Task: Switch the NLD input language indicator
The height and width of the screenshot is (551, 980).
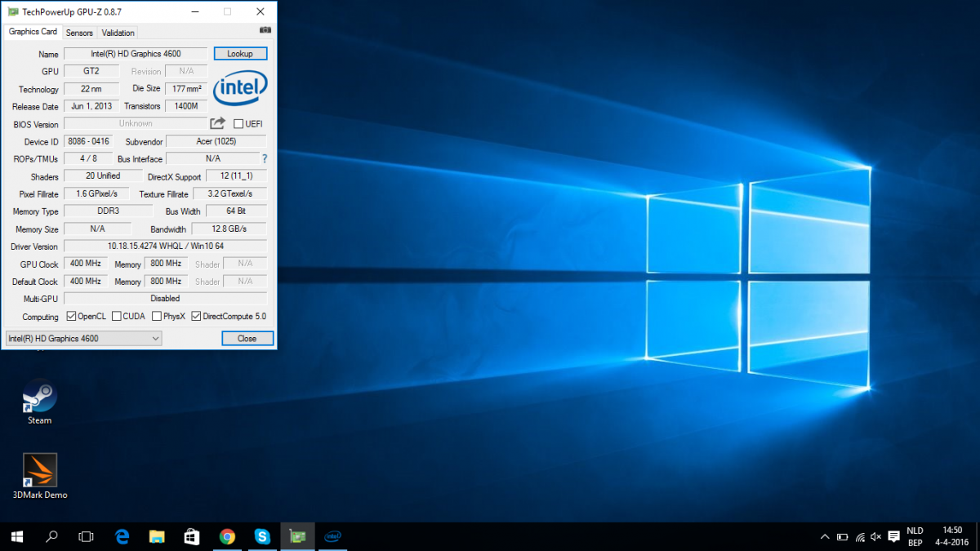Action: point(915,536)
